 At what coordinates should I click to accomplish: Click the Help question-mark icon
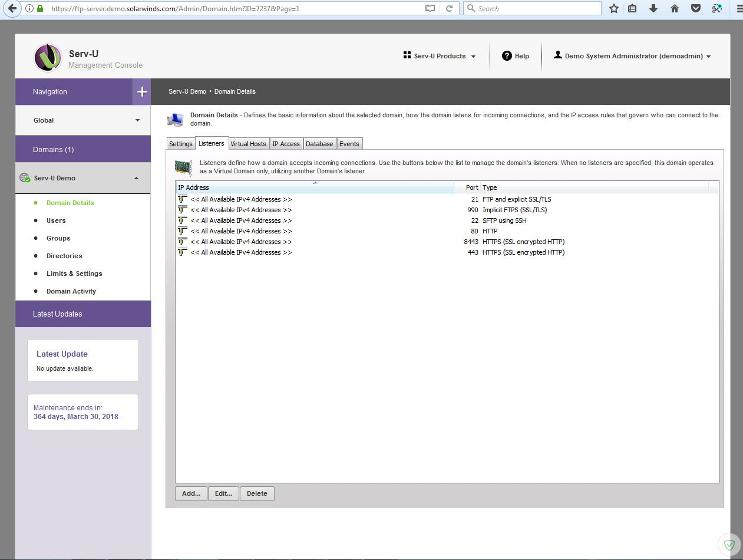tap(507, 55)
